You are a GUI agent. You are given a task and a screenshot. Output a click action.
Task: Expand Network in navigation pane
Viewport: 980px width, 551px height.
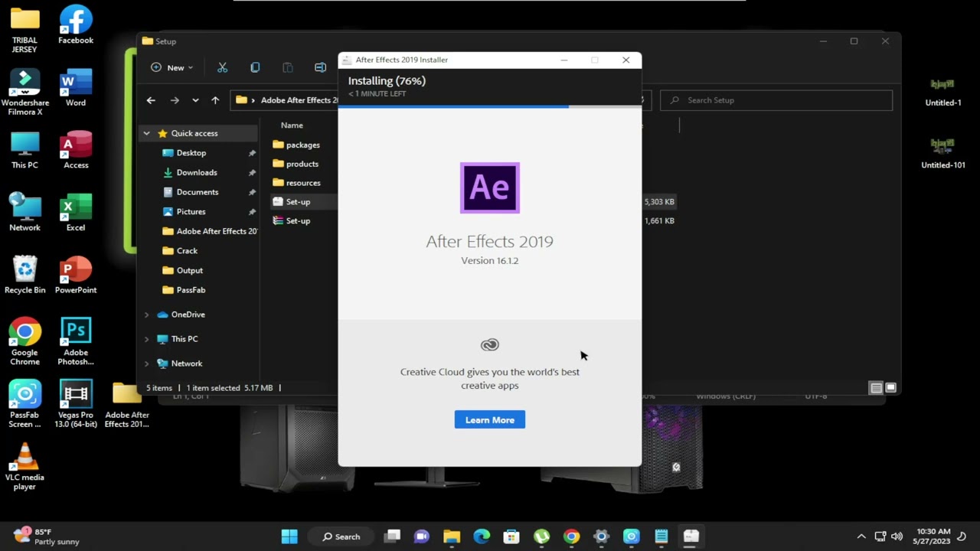pos(146,364)
